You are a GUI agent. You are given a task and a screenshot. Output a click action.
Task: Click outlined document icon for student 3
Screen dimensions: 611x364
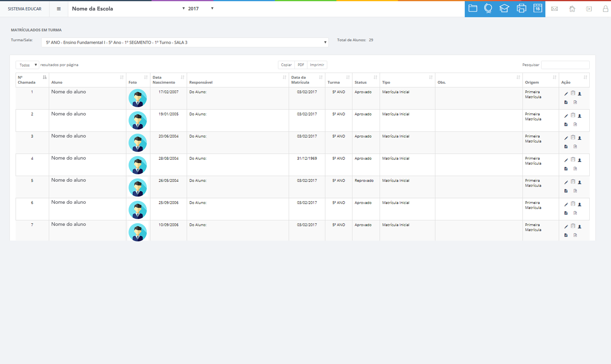[575, 146]
